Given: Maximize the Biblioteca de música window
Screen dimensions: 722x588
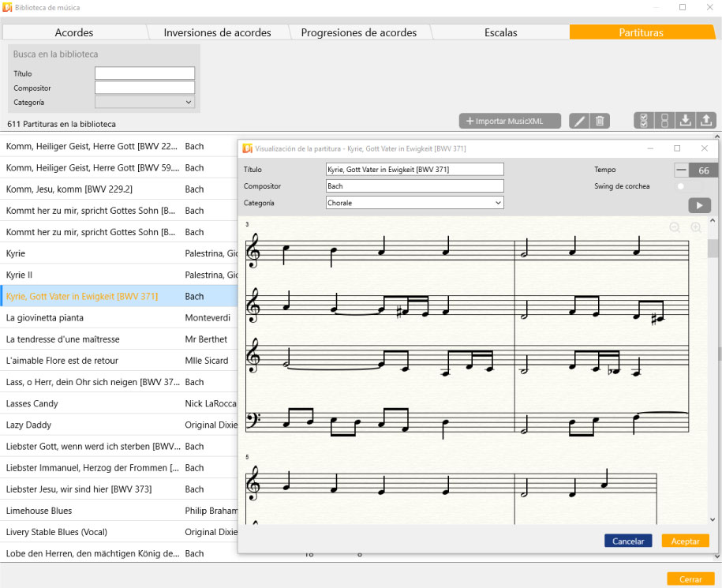Looking at the screenshot, I should (x=683, y=7).
